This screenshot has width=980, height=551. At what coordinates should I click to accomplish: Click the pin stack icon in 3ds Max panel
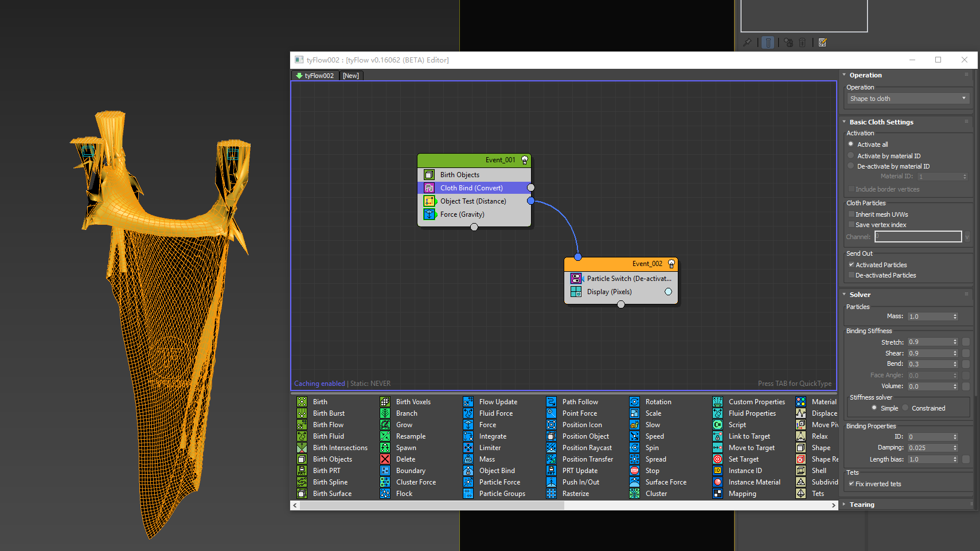coord(747,42)
